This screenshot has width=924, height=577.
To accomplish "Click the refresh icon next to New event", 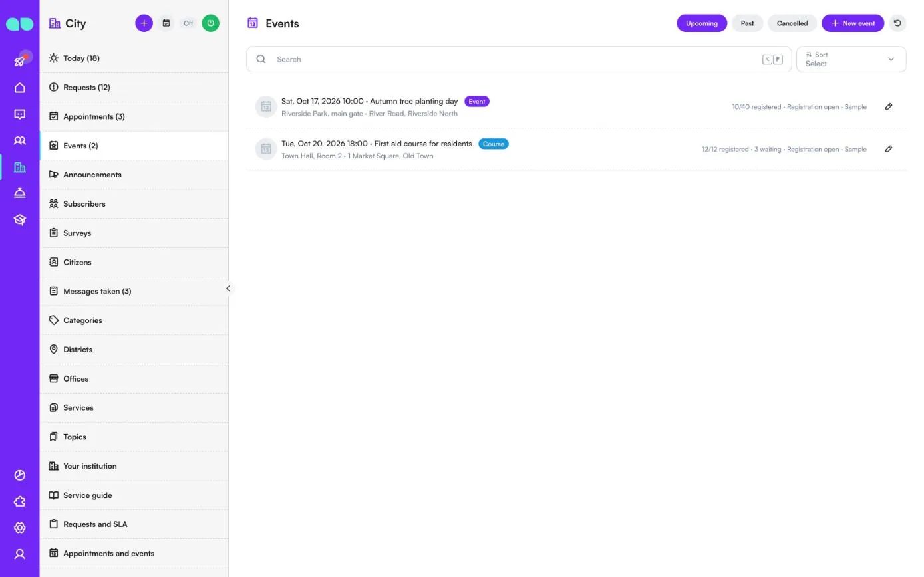I will pos(897,23).
